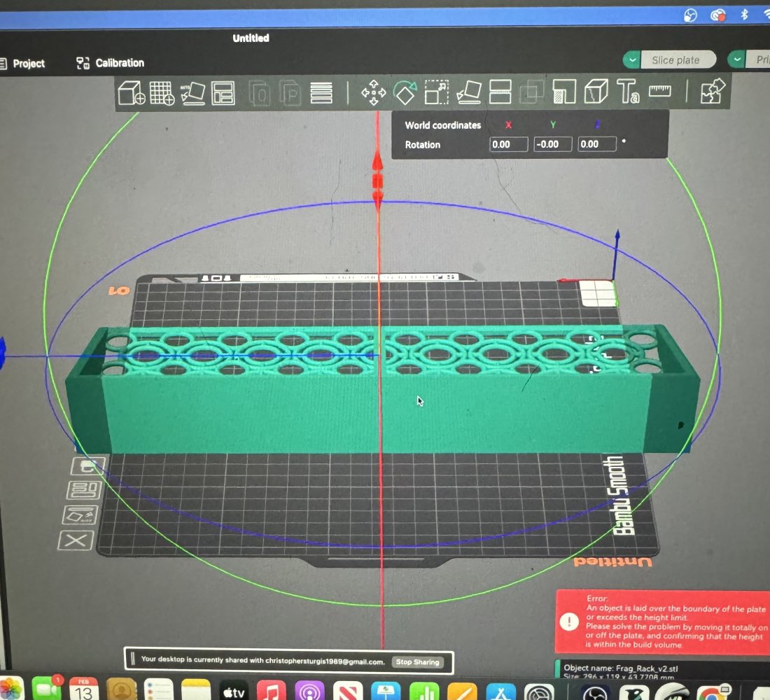Open the Text shape tool

(628, 92)
